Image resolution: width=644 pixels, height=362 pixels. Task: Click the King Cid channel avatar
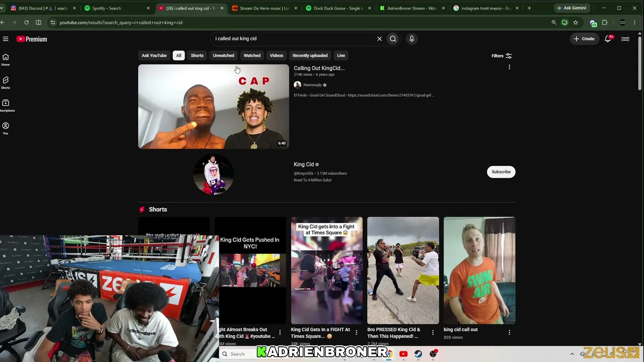pyautogui.click(x=213, y=174)
